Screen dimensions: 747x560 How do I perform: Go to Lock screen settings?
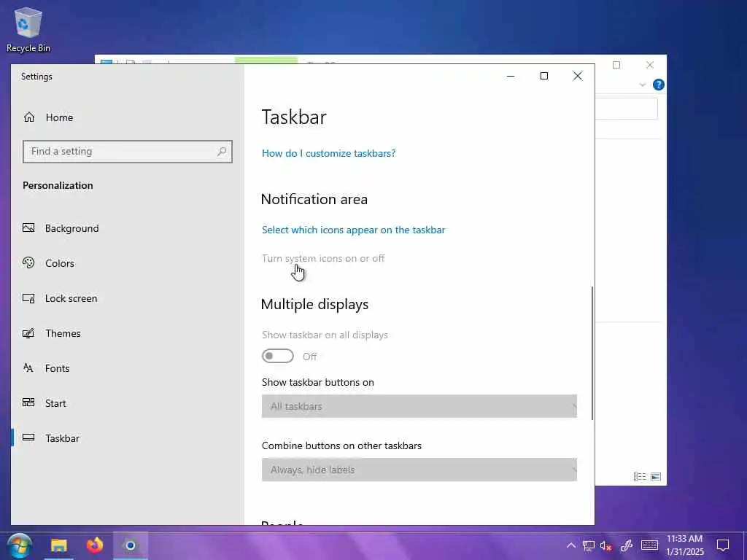[x=71, y=298]
